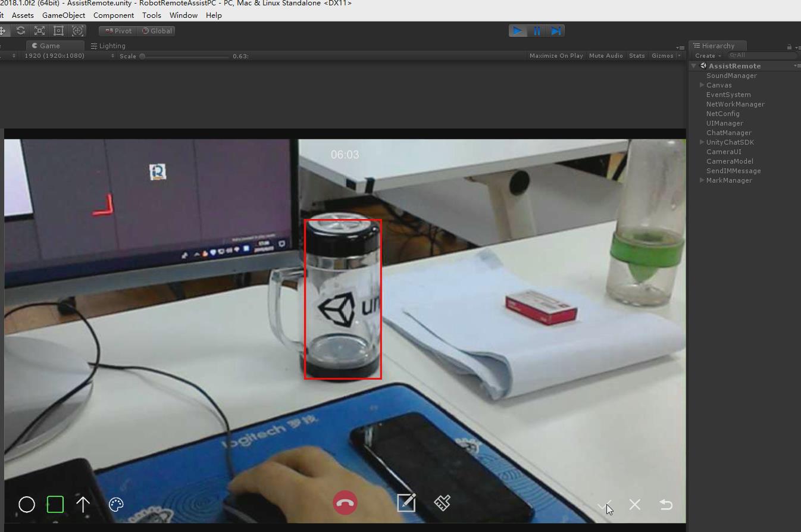Select the arrow marker tool
This screenshot has height=532, width=801.
click(x=83, y=505)
